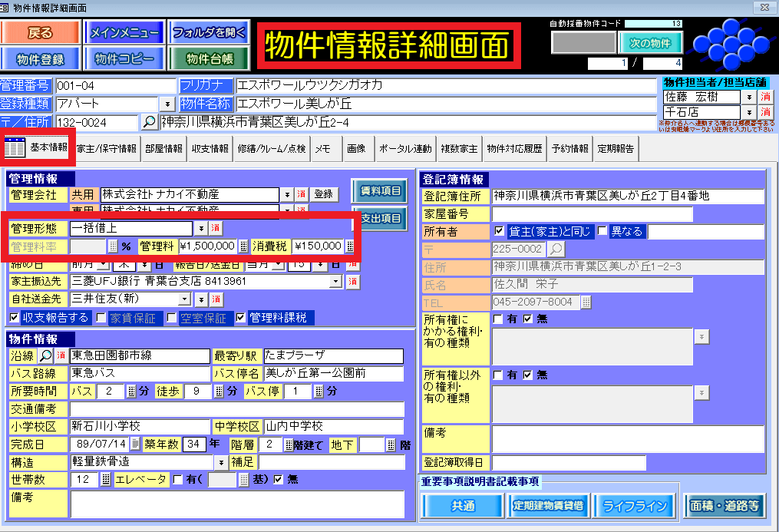This screenshot has width=779, height=532.
Task: Click 消 clear icon next to 佐藤 宏樹
Action: coord(766,97)
